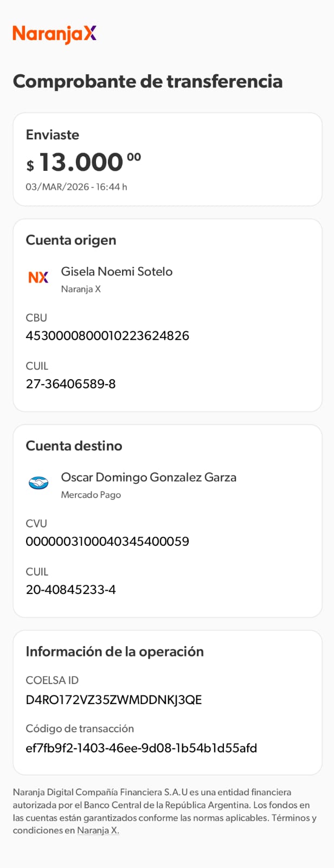This screenshot has height=868, width=334.
Task: Click the Cuenta origen section title
Action: click(x=71, y=240)
